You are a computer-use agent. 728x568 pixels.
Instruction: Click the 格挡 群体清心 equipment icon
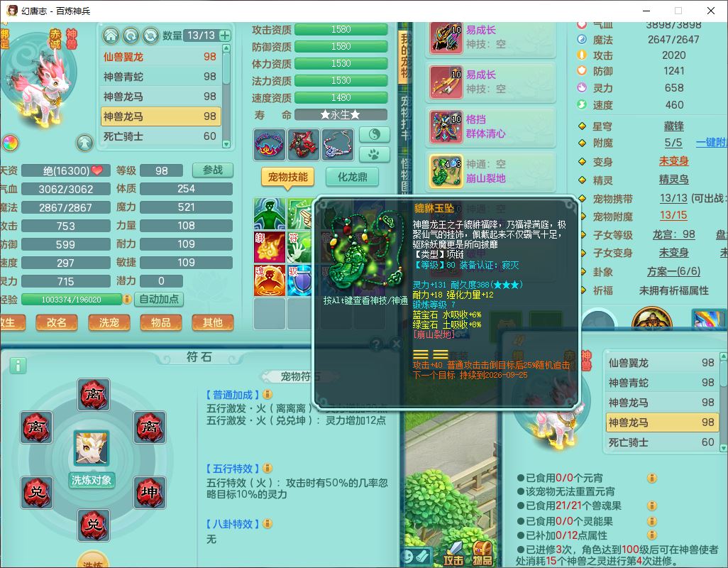[x=446, y=126]
